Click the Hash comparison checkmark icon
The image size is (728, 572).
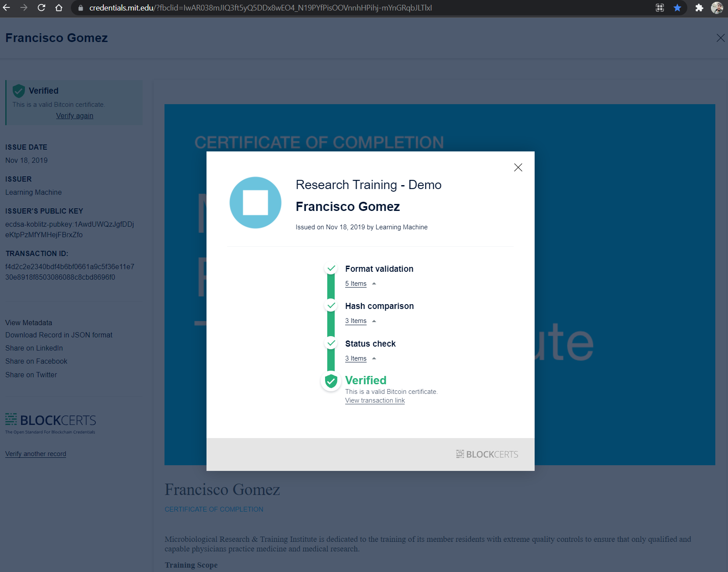(331, 305)
